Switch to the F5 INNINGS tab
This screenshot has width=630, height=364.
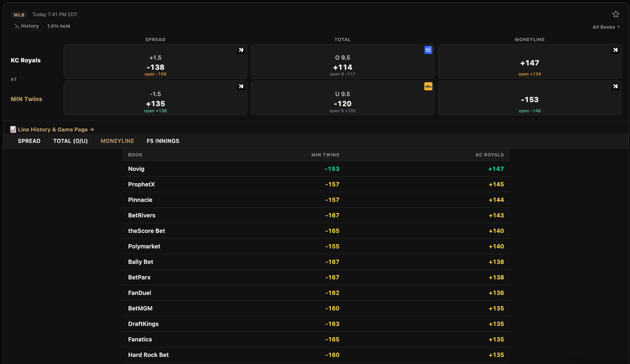click(163, 141)
